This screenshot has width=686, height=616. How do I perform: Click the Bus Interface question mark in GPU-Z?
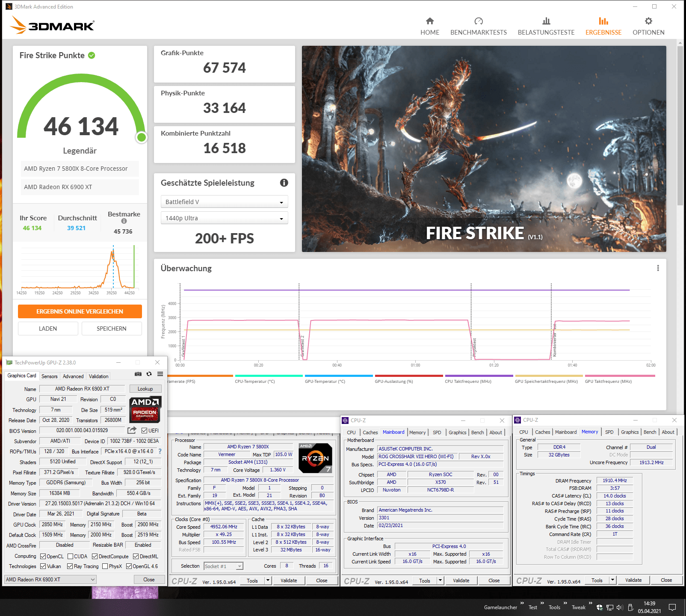click(x=160, y=451)
